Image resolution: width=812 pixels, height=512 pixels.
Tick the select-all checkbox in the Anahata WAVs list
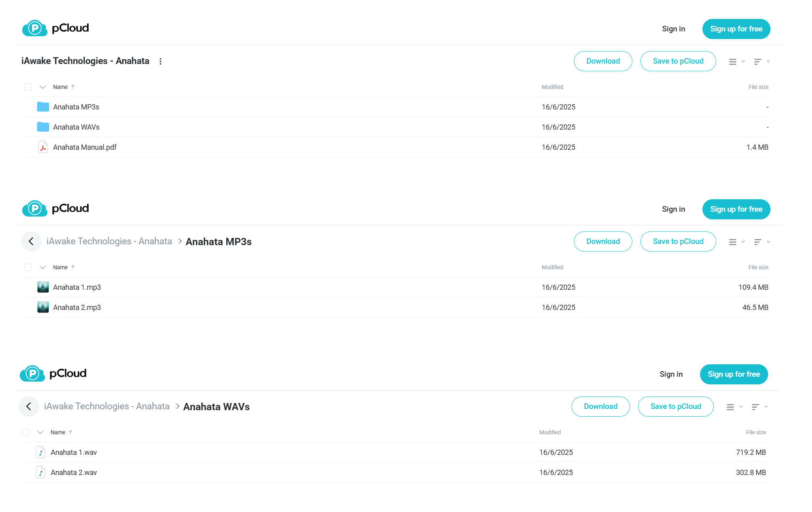pos(26,432)
